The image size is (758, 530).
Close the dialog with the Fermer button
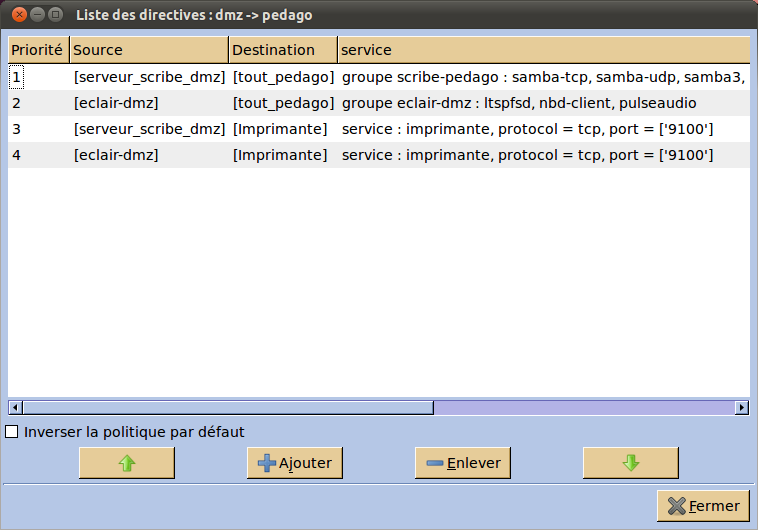click(703, 506)
